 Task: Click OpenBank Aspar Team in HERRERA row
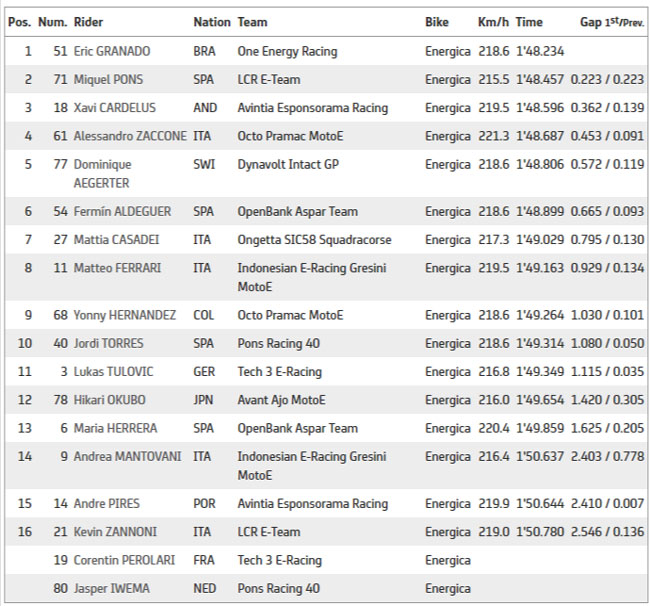pos(298,428)
